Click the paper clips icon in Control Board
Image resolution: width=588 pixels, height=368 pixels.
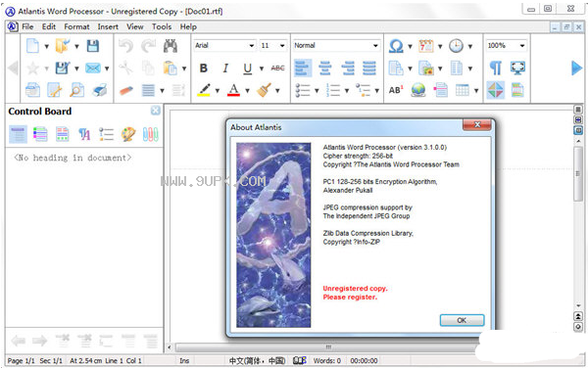tap(150, 134)
